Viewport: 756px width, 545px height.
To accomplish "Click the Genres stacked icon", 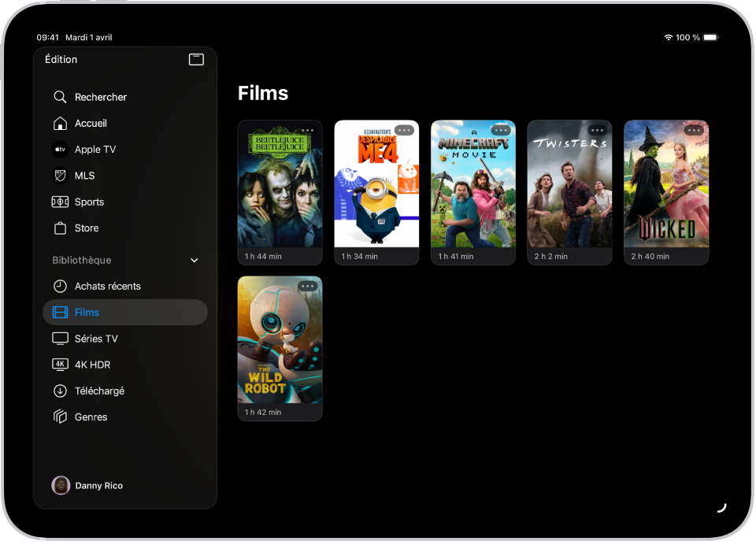I will [x=60, y=417].
